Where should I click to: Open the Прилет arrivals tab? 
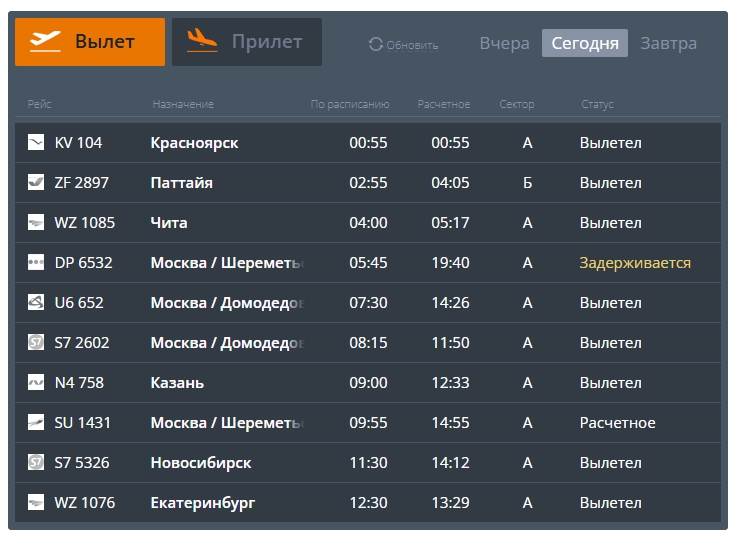pyautogui.click(x=247, y=42)
